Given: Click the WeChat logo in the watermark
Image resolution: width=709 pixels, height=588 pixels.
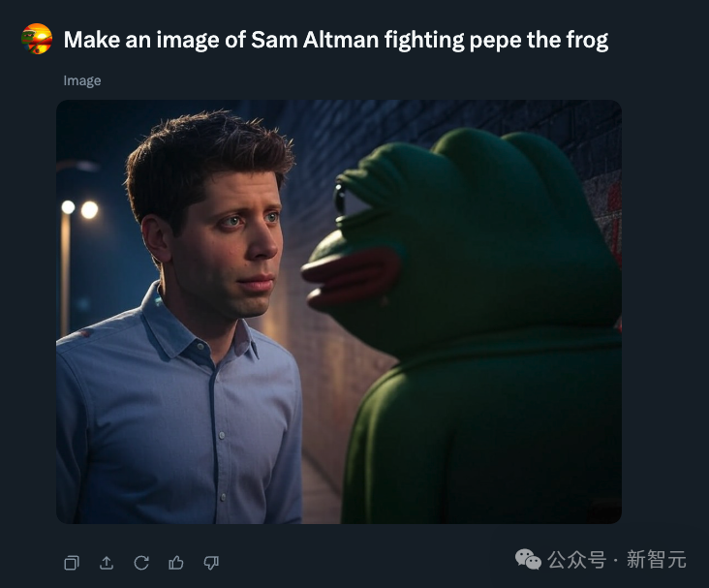Looking at the screenshot, I should coord(528,560).
